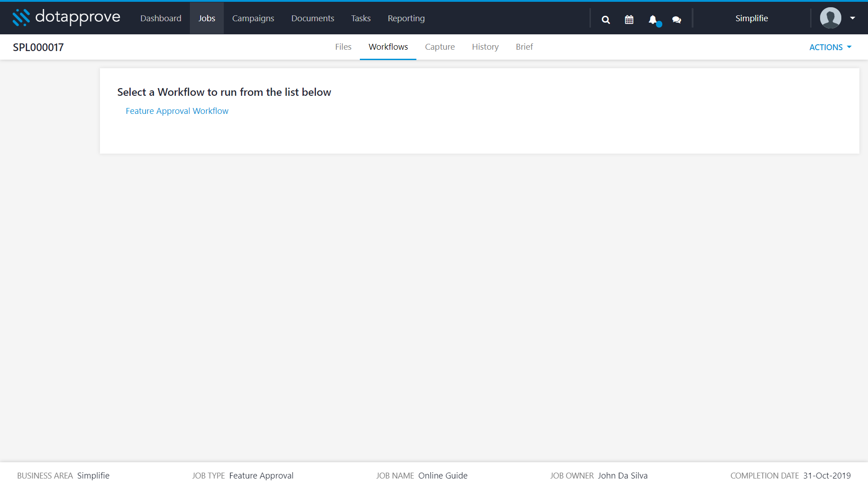Click the user avatar picture
The height and width of the screenshot is (488, 868).
click(830, 18)
